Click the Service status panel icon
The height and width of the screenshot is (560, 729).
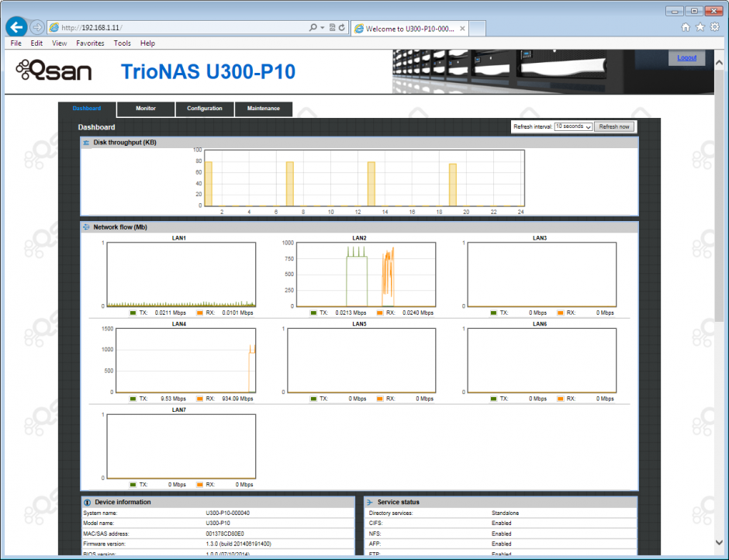[370, 503]
